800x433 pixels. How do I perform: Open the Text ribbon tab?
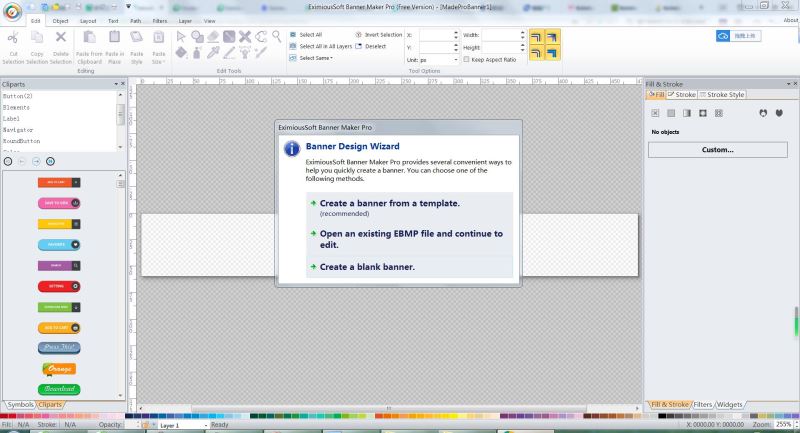(113, 21)
